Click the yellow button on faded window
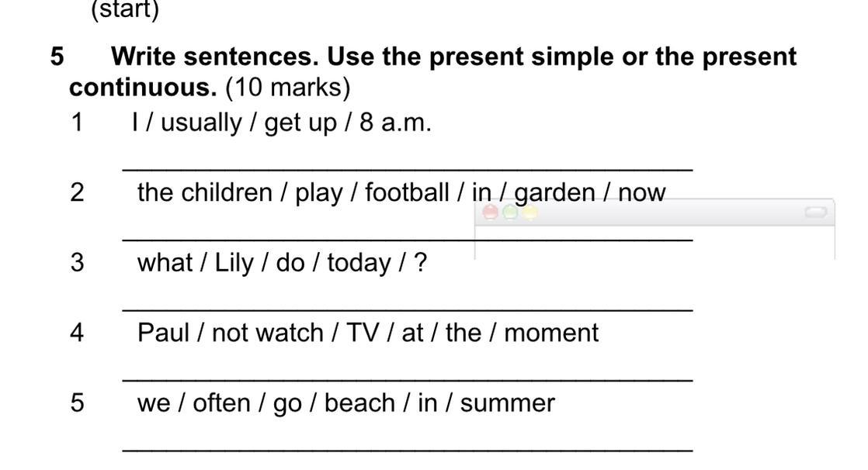The image size is (868, 470). pyautogui.click(x=529, y=213)
